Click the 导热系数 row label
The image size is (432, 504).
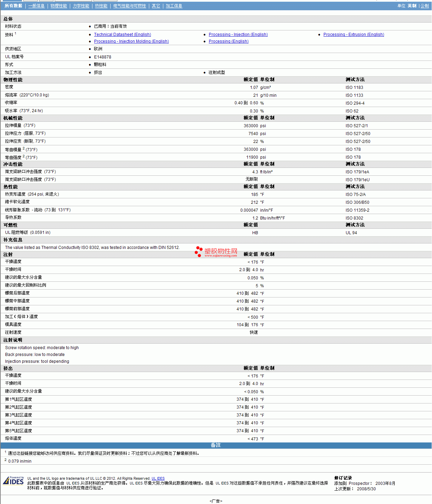[x=13, y=217]
